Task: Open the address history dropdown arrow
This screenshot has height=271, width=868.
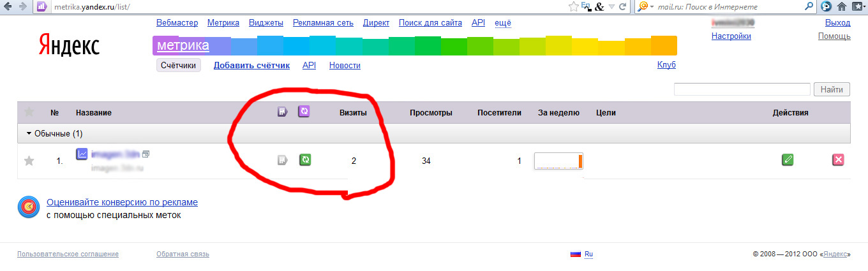Action: pyautogui.click(x=612, y=6)
